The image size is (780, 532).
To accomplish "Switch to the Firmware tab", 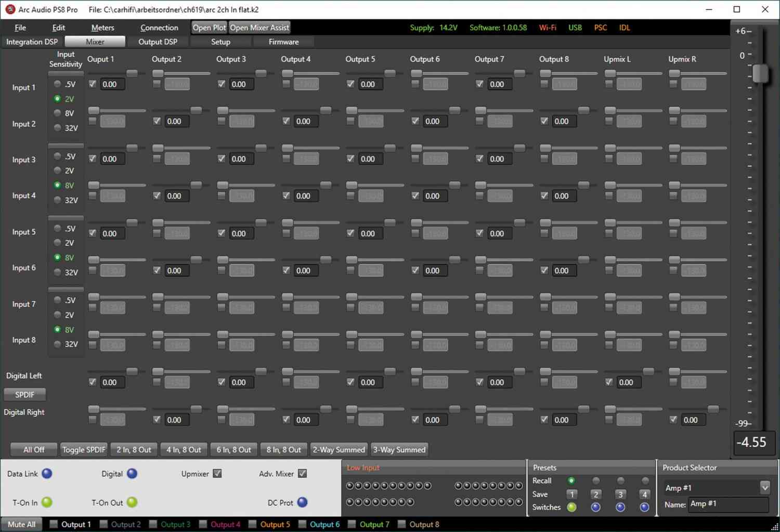I will (x=283, y=42).
